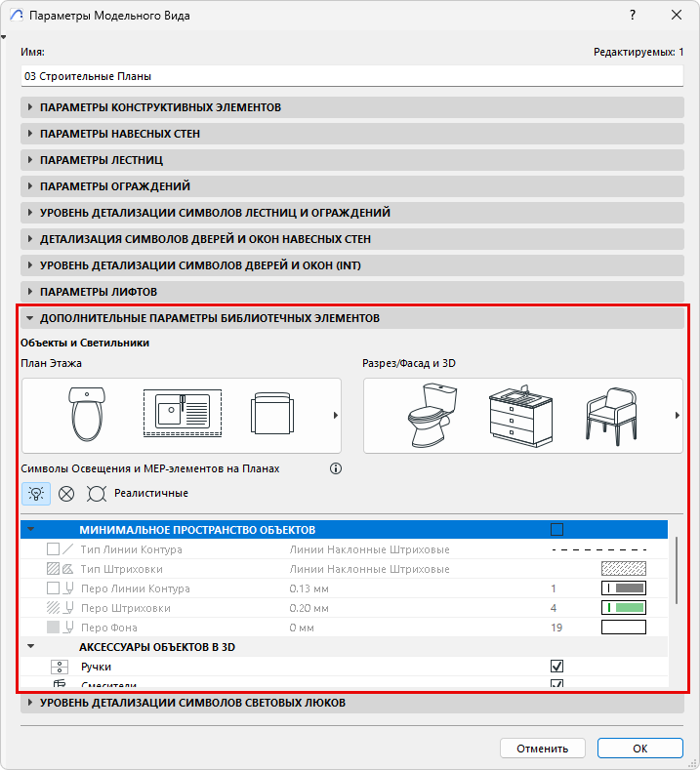
Task: Select the realistic light bulb symbol icon
Action: click(x=36, y=493)
